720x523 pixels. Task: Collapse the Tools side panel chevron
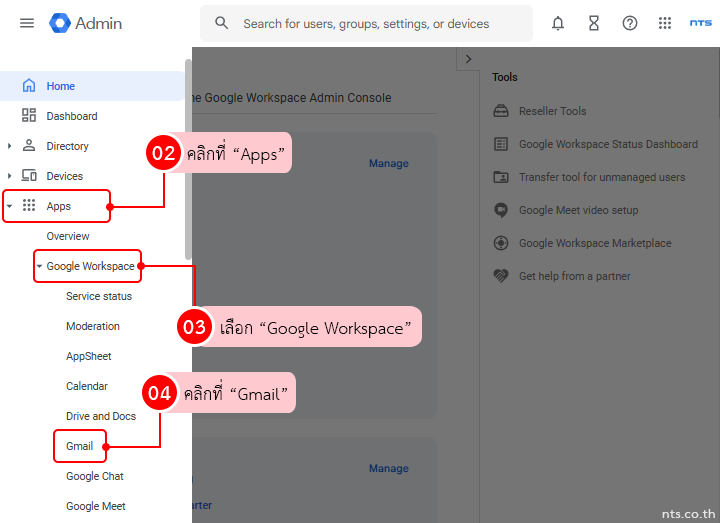(468, 59)
